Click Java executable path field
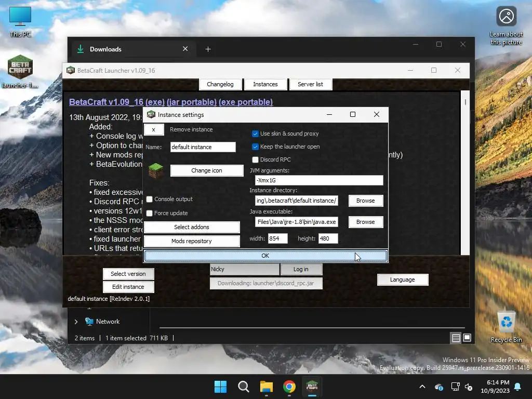 tap(297, 222)
